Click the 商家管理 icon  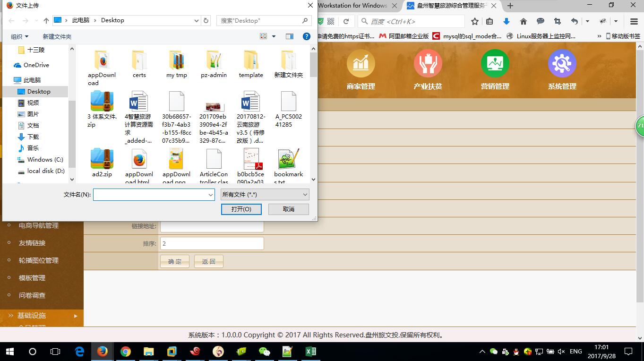[361, 63]
